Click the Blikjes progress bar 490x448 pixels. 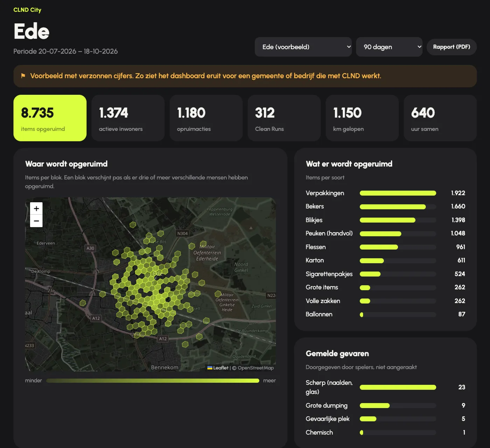(x=398, y=220)
